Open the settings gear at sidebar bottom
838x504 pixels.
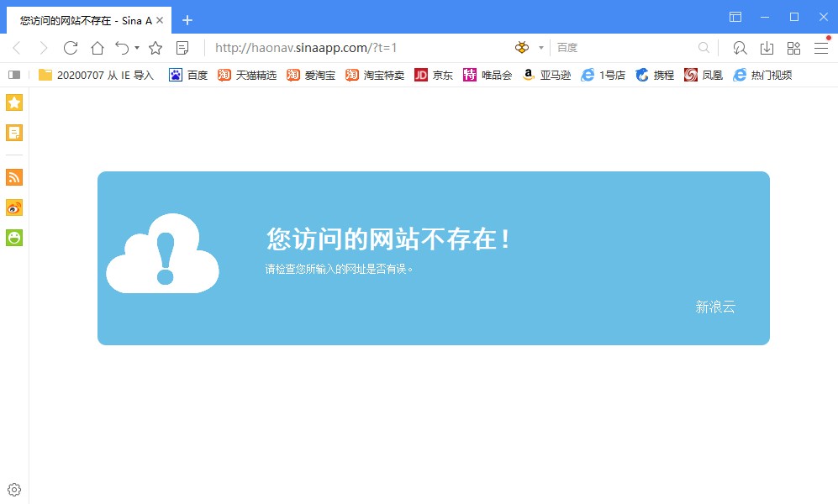click(13, 489)
